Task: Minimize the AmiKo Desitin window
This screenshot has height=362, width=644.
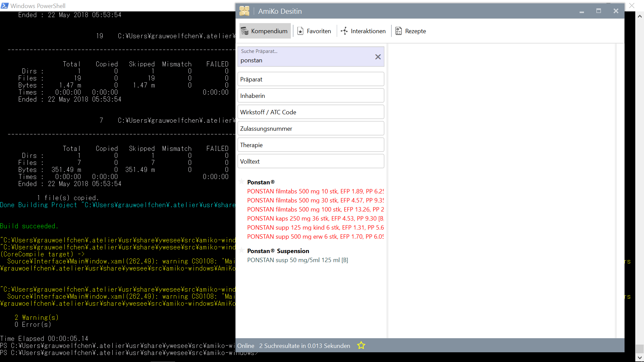Action: coord(582,11)
